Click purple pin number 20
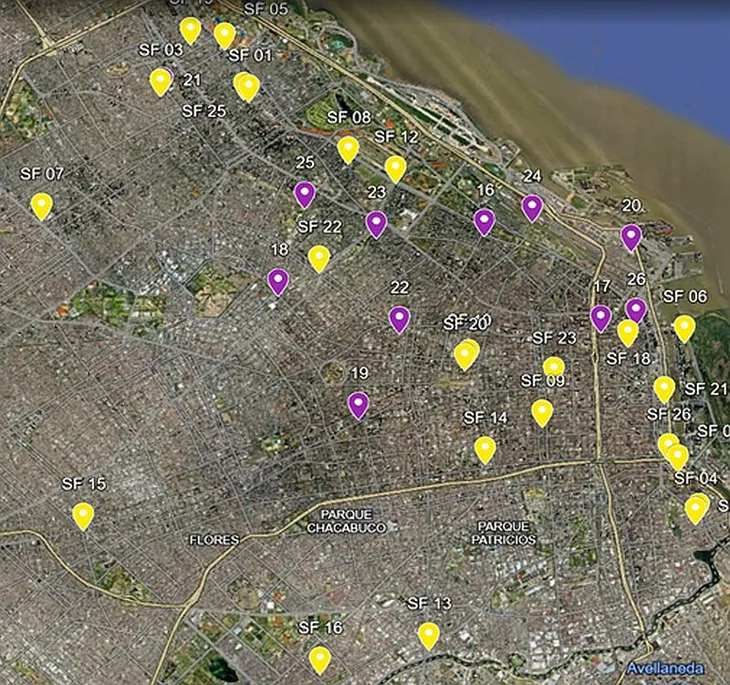 631,236
